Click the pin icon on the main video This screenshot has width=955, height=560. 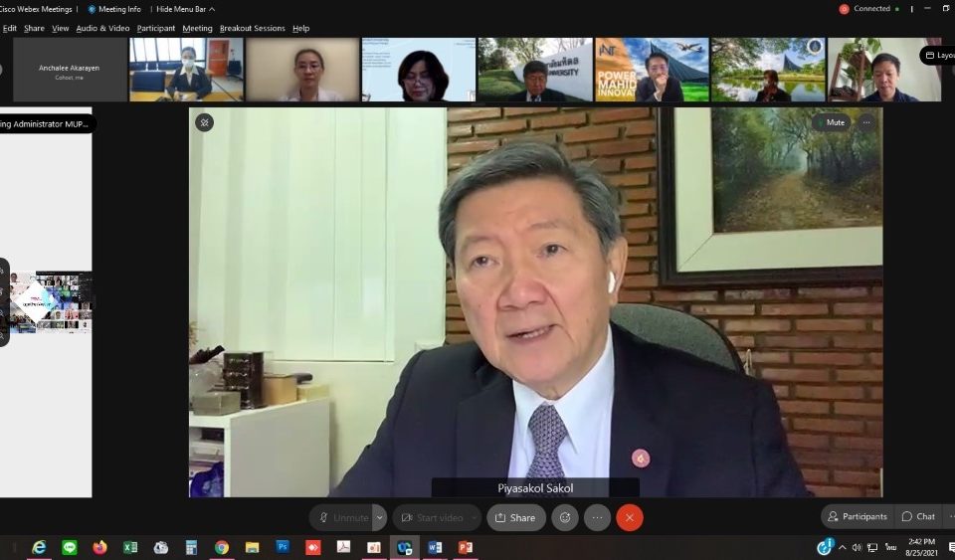pos(205,122)
